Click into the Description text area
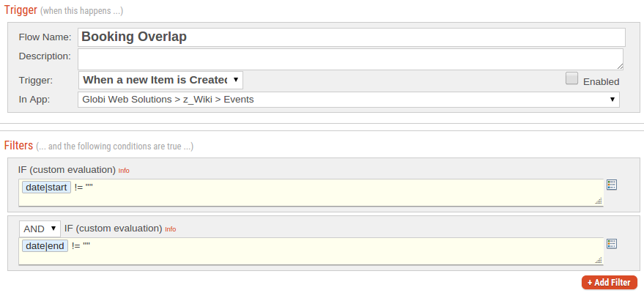Viewport: 644px width, 293px height. (x=350, y=59)
